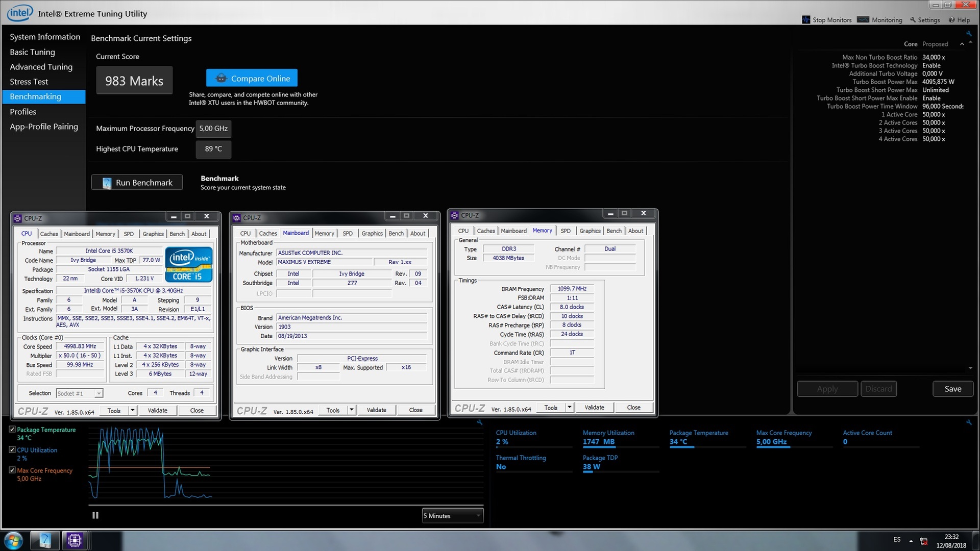Open Socket #1 selection dropdown
980x551 pixels.
(80, 393)
